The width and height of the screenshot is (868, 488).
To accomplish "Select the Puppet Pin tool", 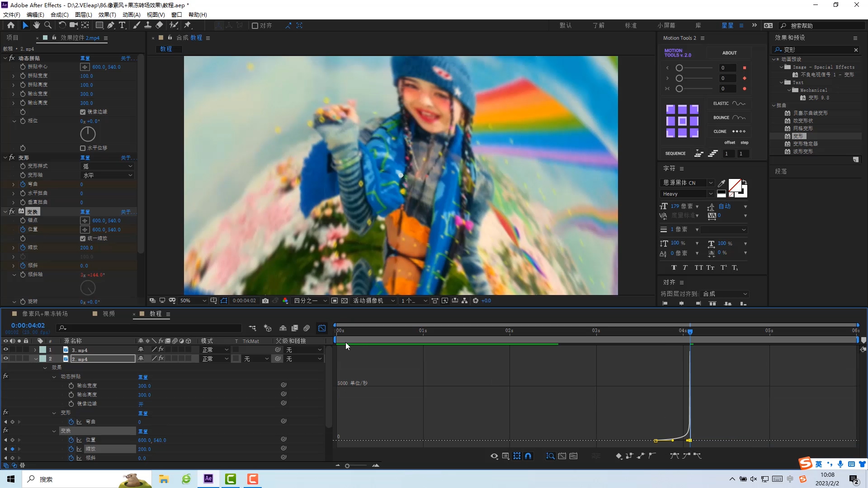I will click(x=188, y=25).
